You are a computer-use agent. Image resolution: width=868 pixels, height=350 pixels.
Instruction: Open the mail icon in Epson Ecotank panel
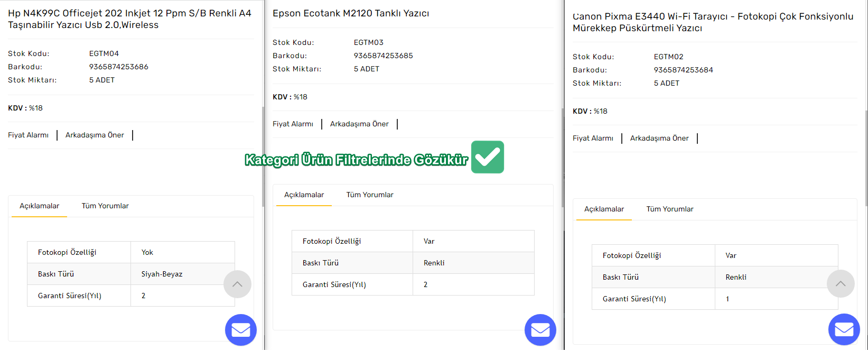coord(540,330)
